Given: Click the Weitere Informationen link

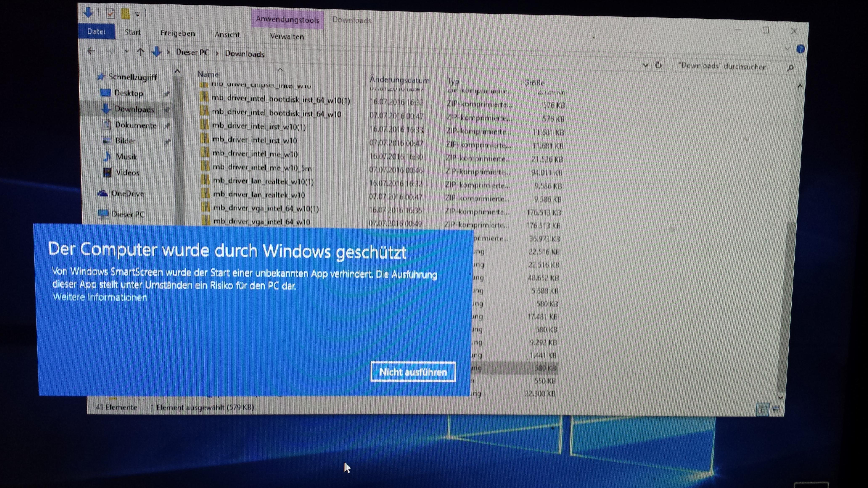Looking at the screenshot, I should coord(100,297).
